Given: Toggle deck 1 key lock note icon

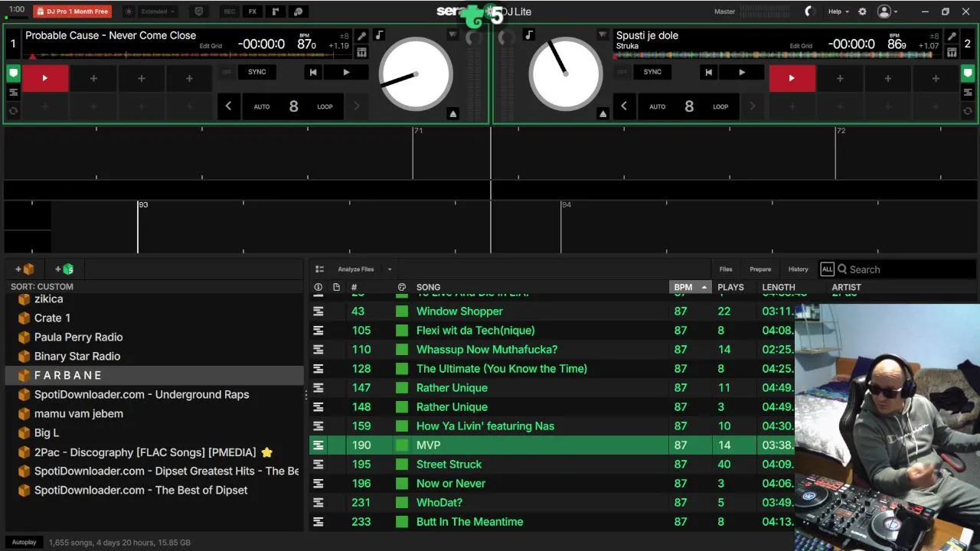Looking at the screenshot, I should tap(379, 35).
